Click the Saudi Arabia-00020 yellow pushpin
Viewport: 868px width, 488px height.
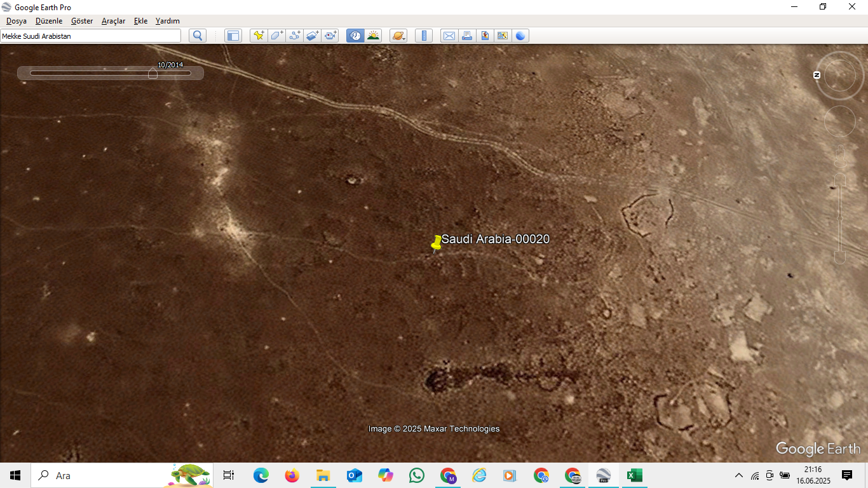click(437, 244)
